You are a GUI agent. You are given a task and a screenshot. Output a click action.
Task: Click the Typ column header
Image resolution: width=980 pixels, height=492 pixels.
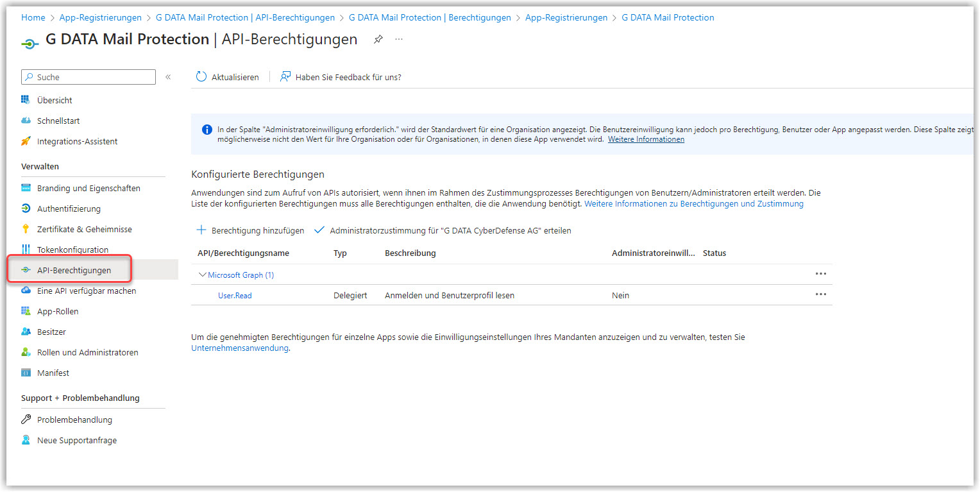click(x=340, y=253)
